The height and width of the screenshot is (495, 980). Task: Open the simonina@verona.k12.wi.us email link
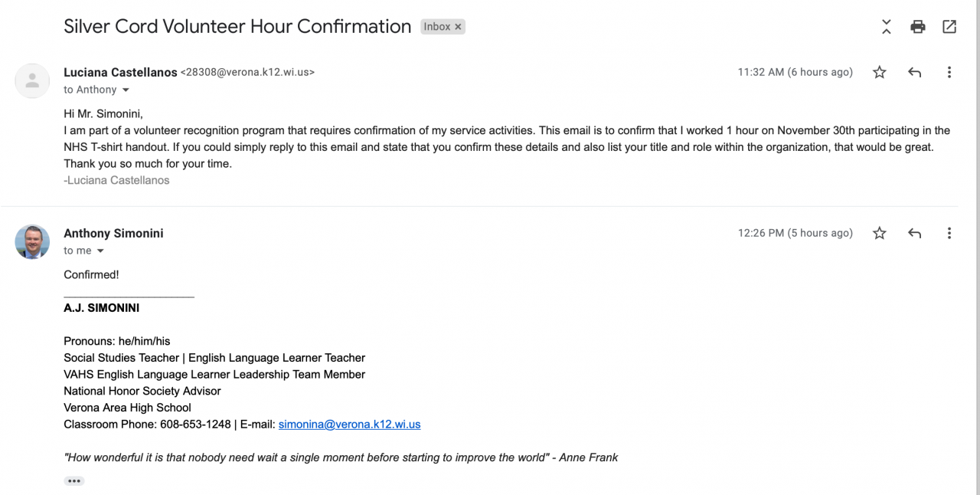coord(349,424)
